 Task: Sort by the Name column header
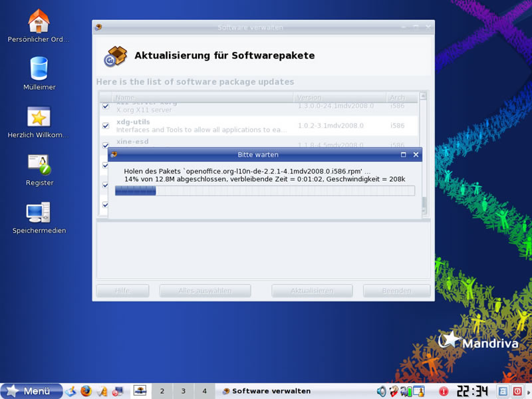(203, 97)
